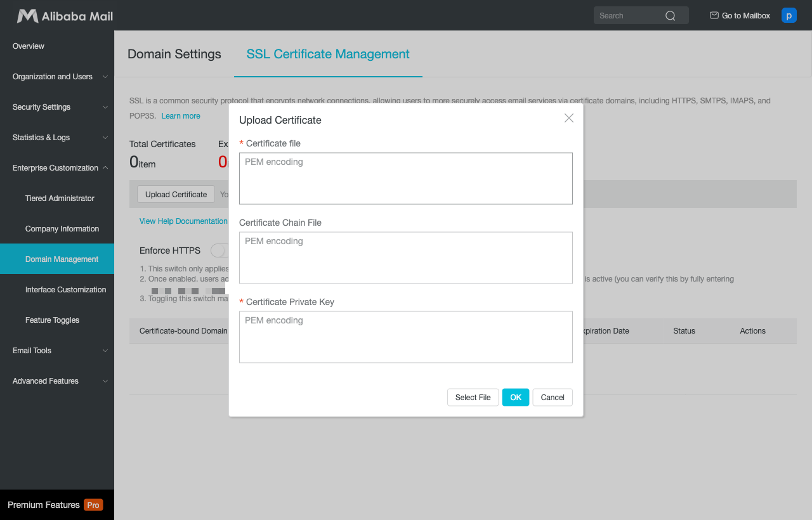Click the Status column header
The image size is (812, 520).
684,331
